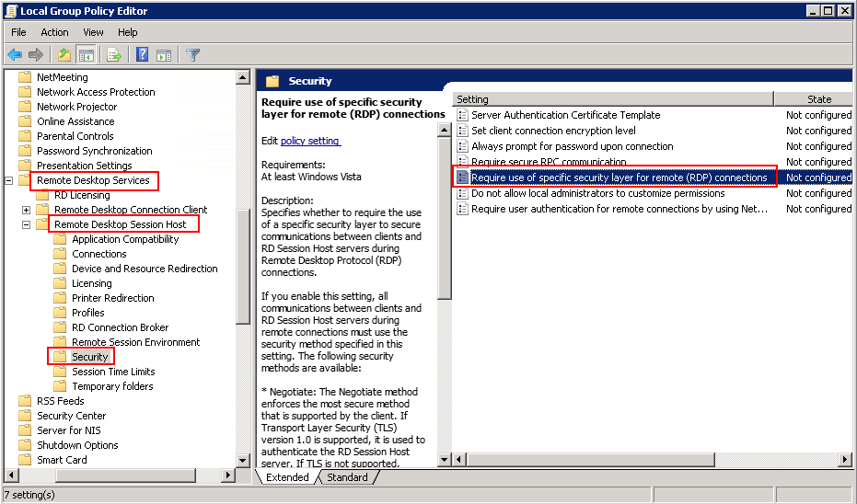This screenshot has width=857, height=504.
Task: Click the tree pane scroll down arrow
Action: [x=243, y=460]
